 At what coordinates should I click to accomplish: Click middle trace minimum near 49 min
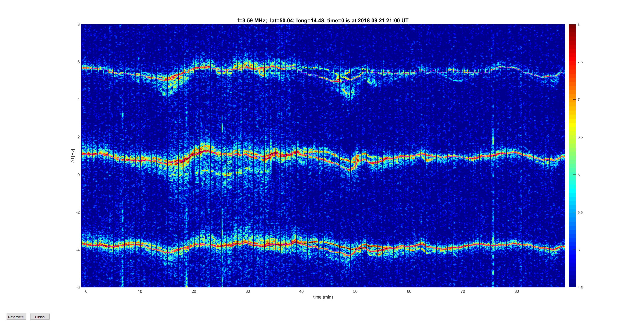click(x=349, y=169)
